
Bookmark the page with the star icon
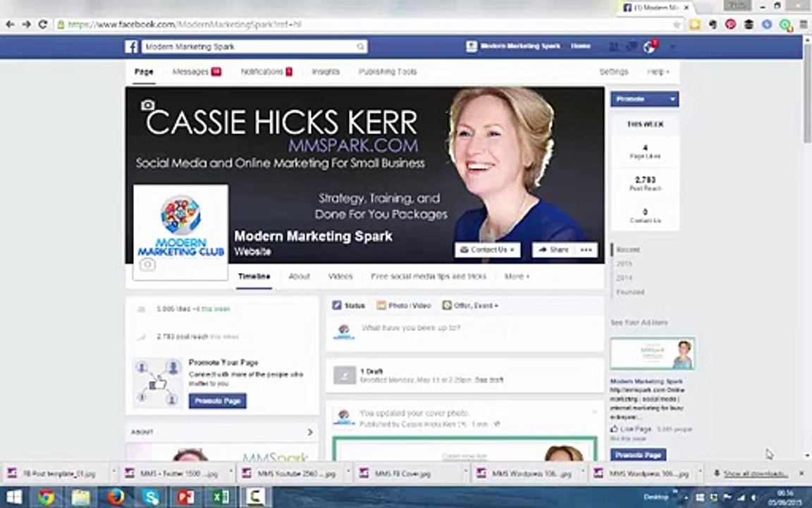point(677,25)
